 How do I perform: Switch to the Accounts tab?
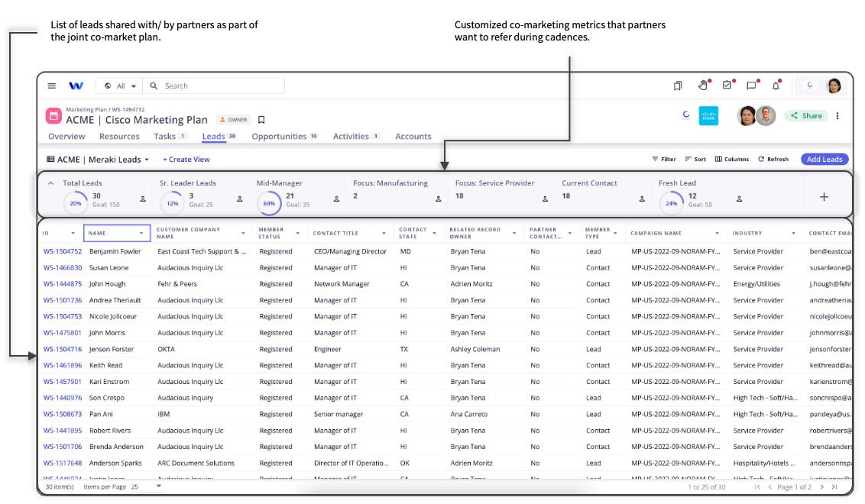point(413,136)
